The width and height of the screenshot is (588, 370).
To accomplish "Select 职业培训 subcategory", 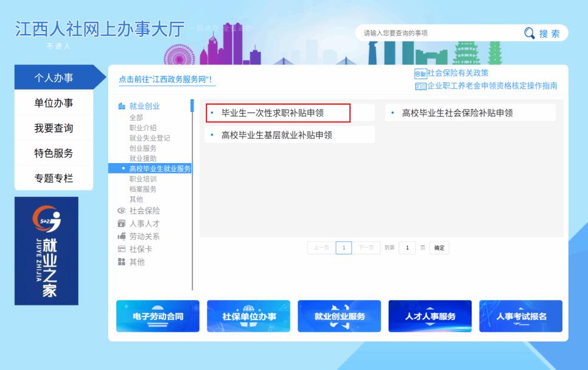I will pyautogui.click(x=143, y=179).
